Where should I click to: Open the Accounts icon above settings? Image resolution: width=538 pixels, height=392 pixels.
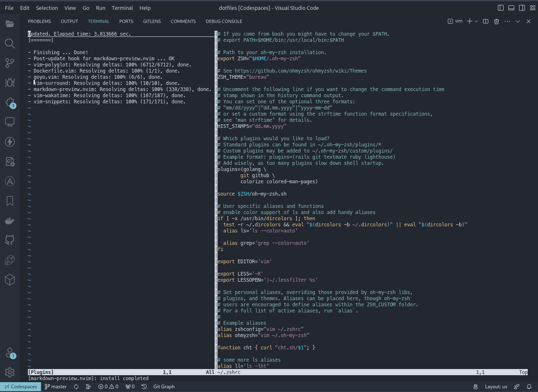(10, 353)
